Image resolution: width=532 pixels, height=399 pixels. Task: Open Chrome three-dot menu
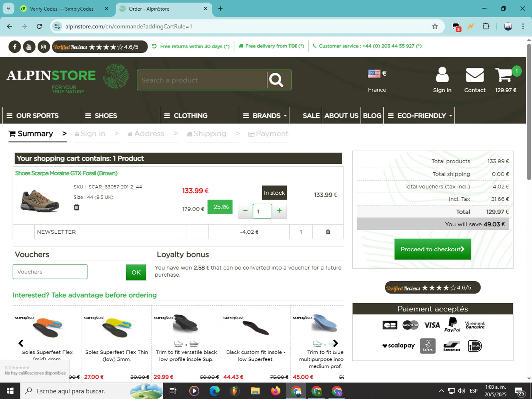click(523, 27)
